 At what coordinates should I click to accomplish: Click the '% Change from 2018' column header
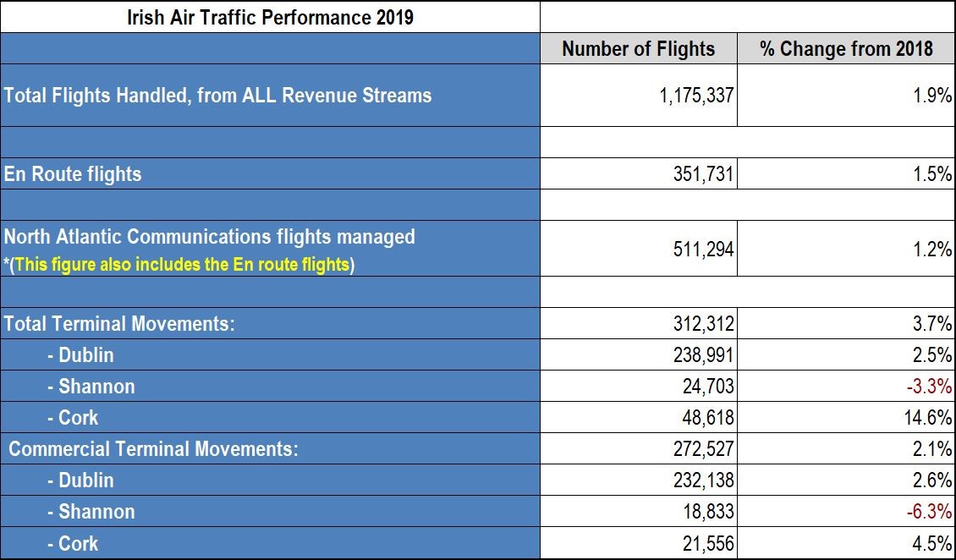846,48
